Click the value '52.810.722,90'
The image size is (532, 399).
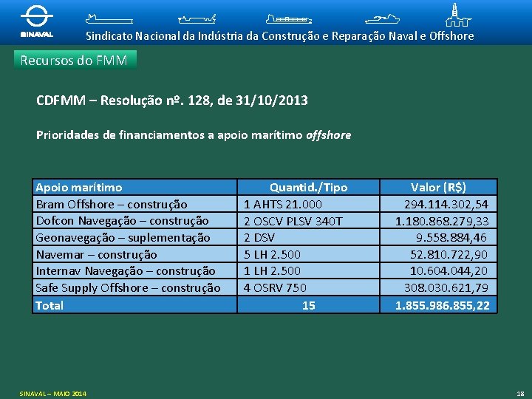(x=449, y=254)
